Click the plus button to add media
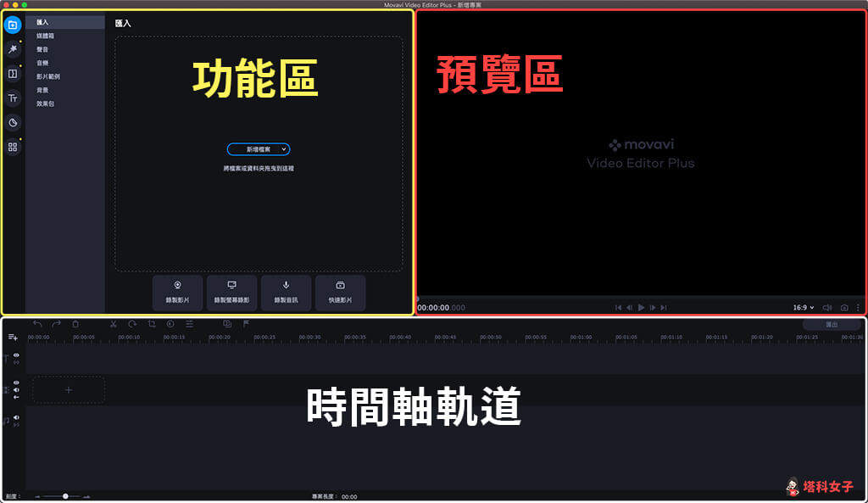The height and width of the screenshot is (503, 868). (x=68, y=389)
